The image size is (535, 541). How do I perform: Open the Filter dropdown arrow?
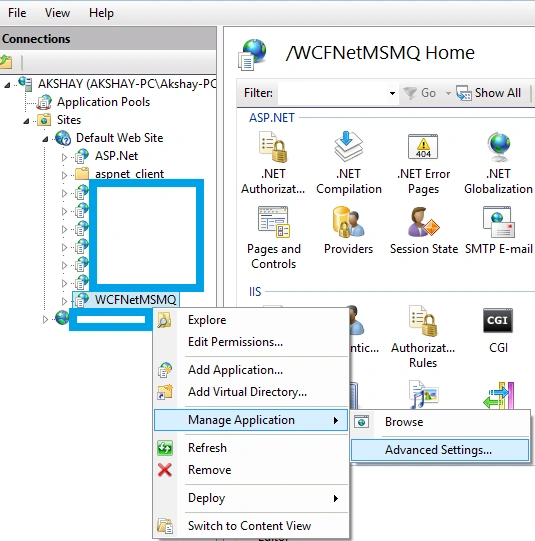(x=392, y=93)
